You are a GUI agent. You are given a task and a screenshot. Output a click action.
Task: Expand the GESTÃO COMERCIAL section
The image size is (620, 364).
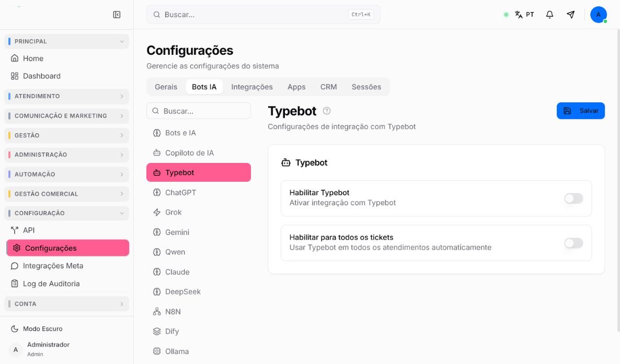(x=66, y=194)
